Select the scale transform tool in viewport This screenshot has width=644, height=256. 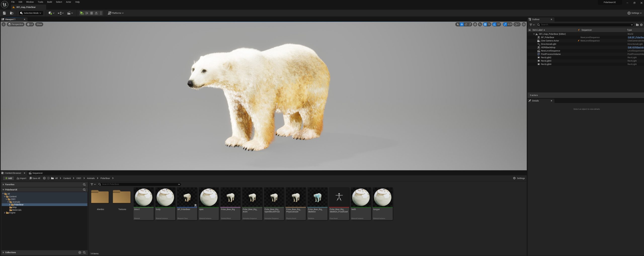(470, 24)
